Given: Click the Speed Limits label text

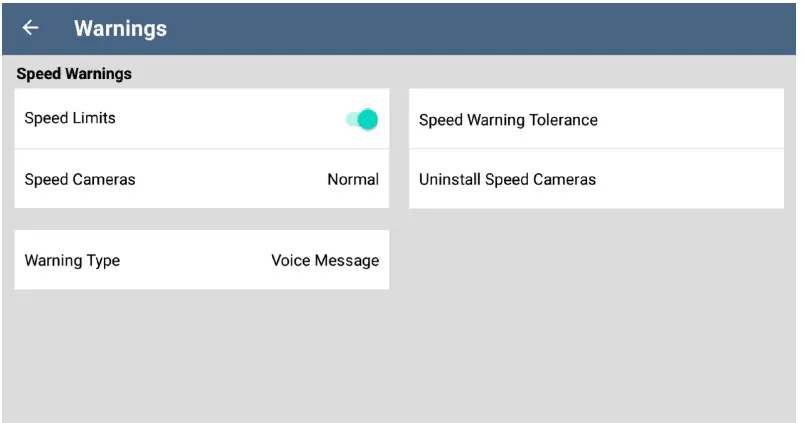Looking at the screenshot, I should point(70,118).
